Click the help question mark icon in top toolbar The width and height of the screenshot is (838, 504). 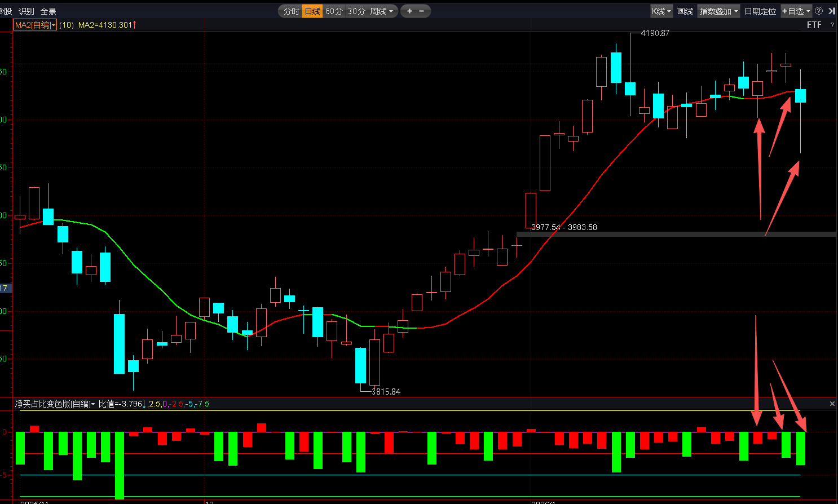[819, 11]
